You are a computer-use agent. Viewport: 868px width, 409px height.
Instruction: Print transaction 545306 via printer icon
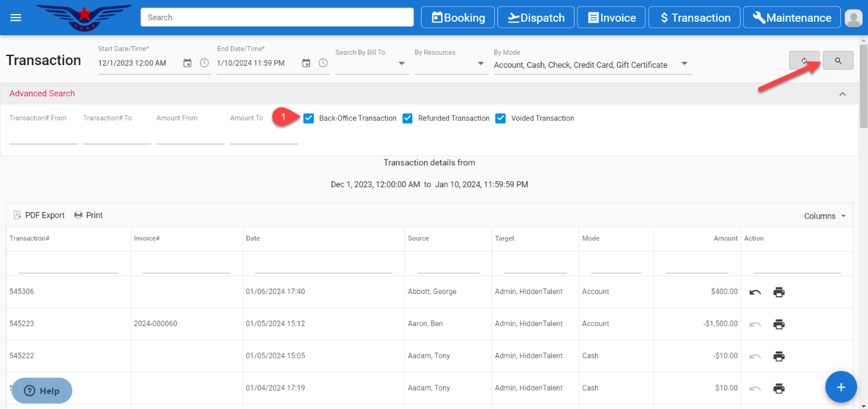[x=778, y=292]
